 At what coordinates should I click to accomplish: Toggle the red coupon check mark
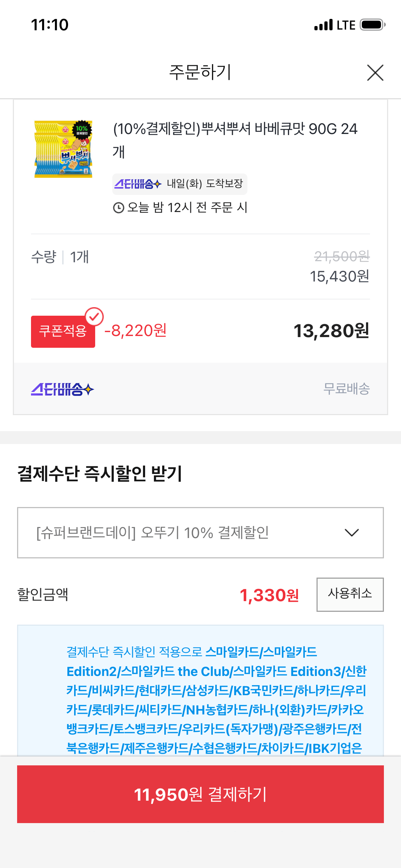click(94, 316)
